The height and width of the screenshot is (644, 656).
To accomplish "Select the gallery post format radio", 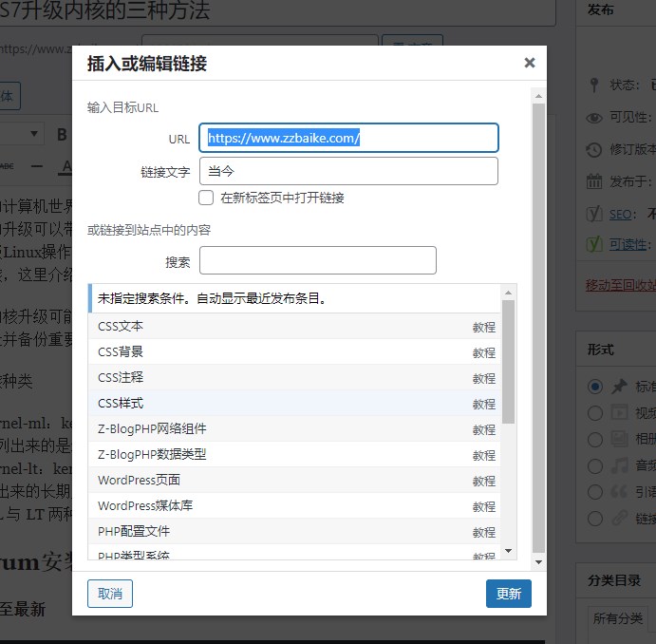I will click(x=595, y=440).
